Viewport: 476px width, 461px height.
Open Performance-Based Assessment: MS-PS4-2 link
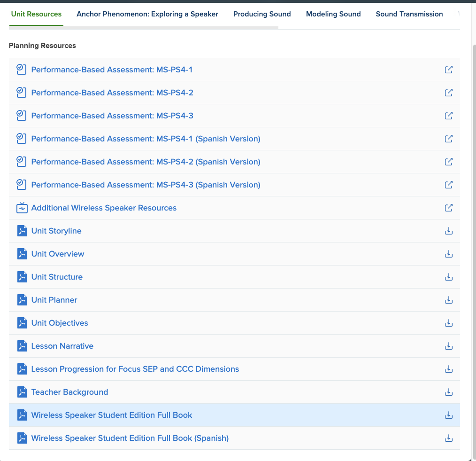click(112, 93)
